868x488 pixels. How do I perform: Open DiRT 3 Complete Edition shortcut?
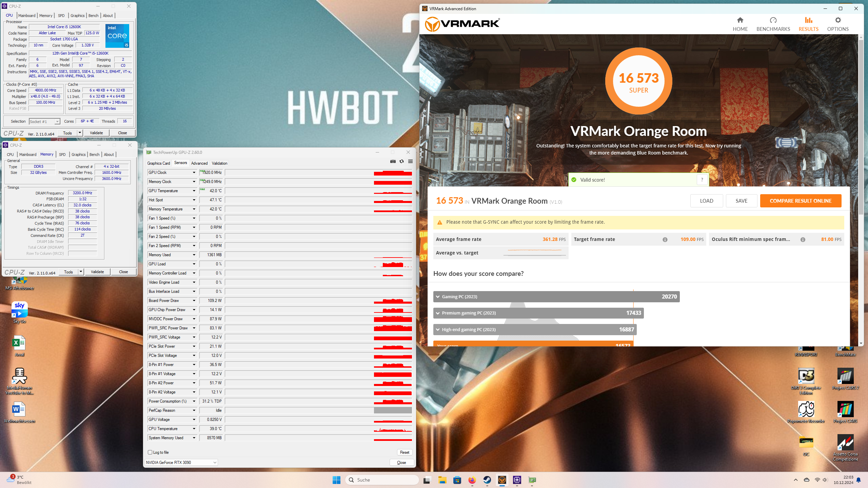point(806,381)
